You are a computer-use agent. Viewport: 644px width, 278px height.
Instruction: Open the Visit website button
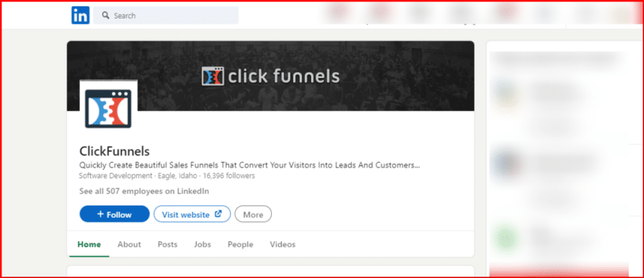tap(192, 214)
